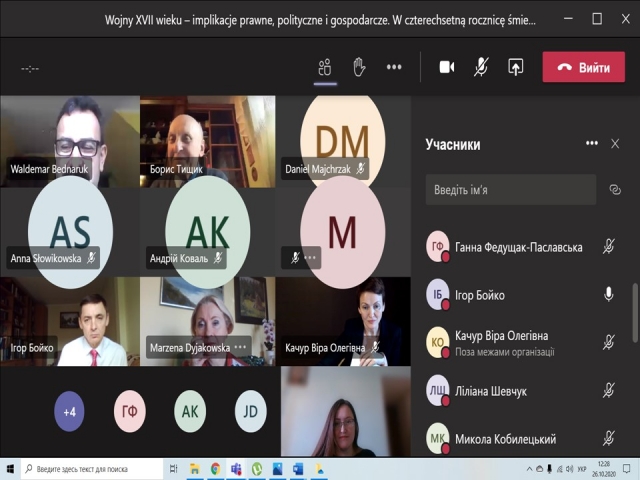Click the small AK avatar in bottom row

pyautogui.click(x=190, y=411)
